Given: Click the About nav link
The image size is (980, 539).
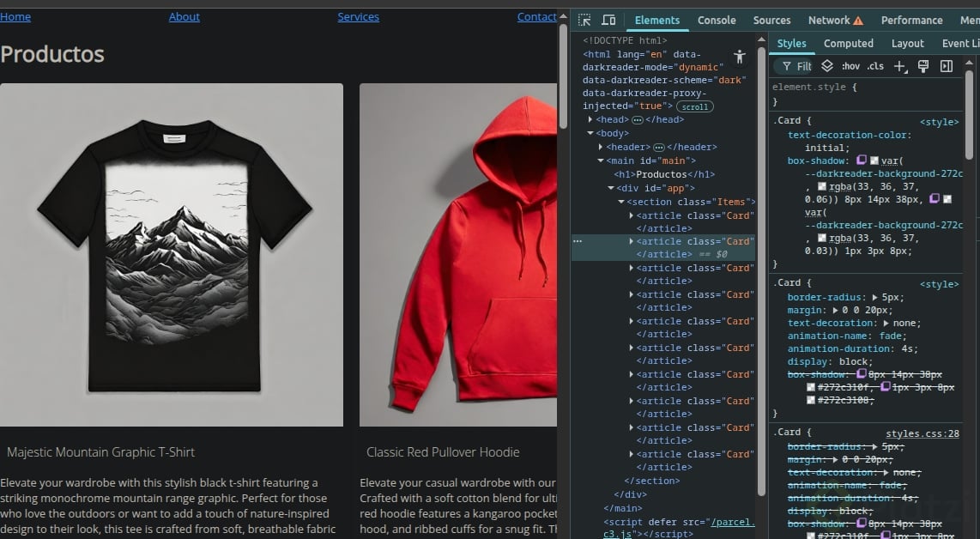Looking at the screenshot, I should click(x=185, y=17).
